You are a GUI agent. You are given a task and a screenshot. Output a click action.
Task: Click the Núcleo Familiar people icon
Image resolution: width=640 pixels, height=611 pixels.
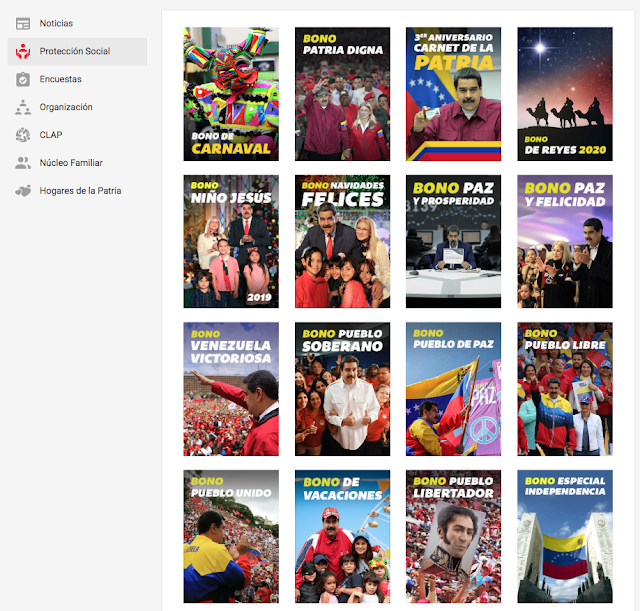coord(23,163)
